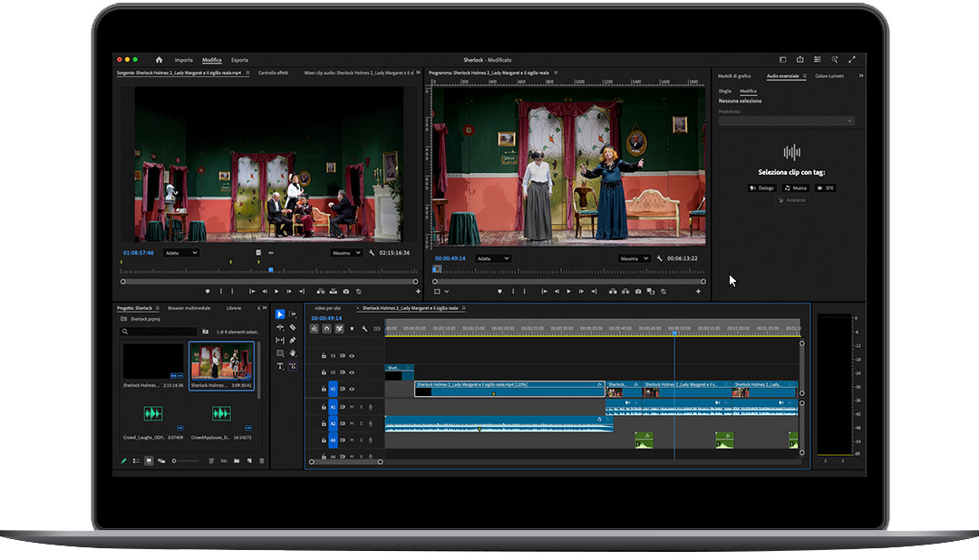979x560 pixels.
Task: Click the Insert button in Source monitor
Action: tap(320, 292)
